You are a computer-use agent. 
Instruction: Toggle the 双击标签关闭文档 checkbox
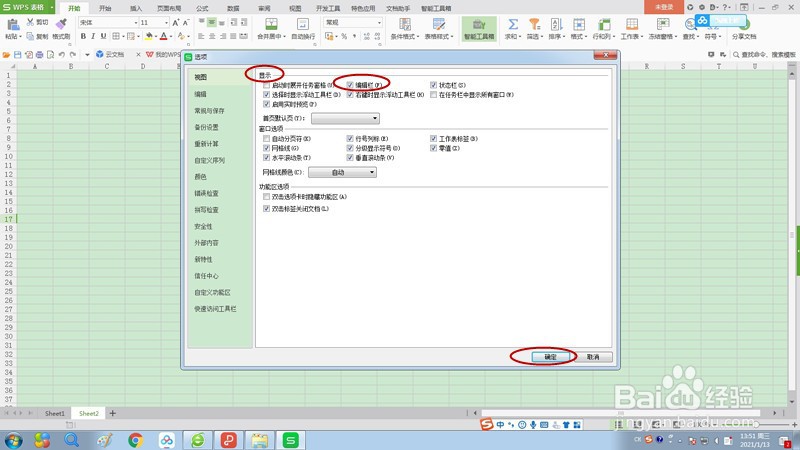click(x=266, y=209)
